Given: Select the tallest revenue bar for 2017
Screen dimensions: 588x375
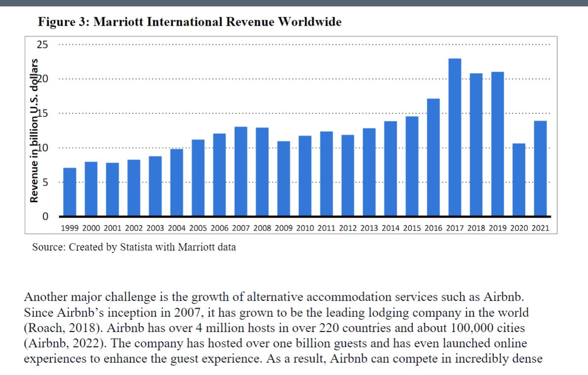Looking at the screenshot, I should 455,138.
